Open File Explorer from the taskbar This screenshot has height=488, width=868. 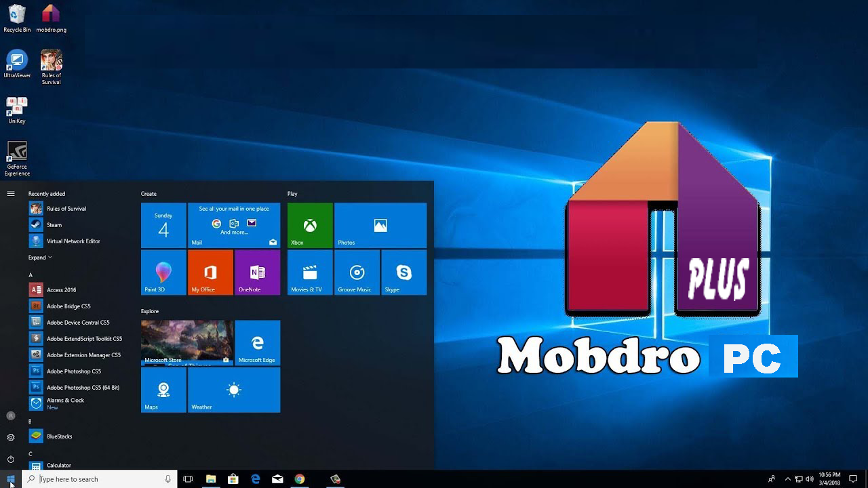211,479
